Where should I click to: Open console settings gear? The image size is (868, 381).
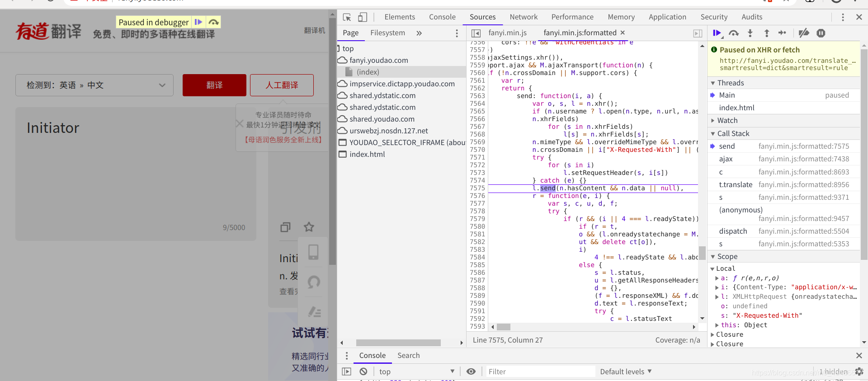(859, 372)
